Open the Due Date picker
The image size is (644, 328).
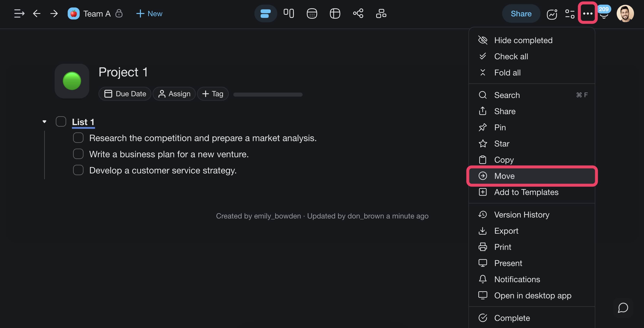125,94
